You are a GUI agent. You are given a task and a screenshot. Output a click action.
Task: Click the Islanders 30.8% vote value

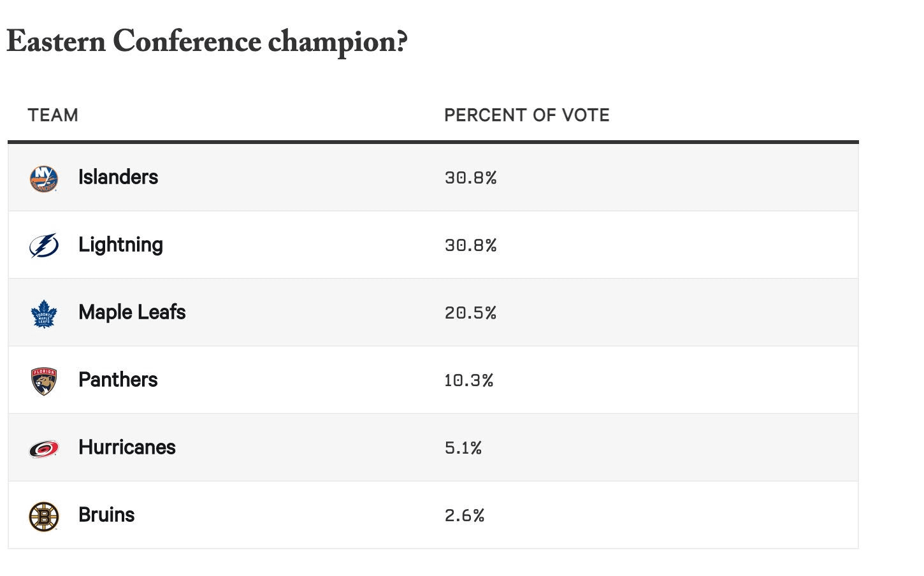(x=470, y=178)
